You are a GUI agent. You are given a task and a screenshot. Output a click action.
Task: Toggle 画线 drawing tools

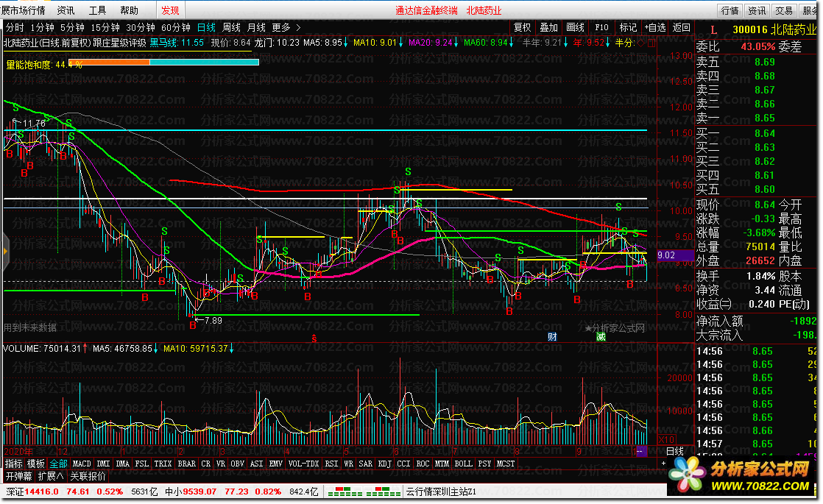click(575, 27)
